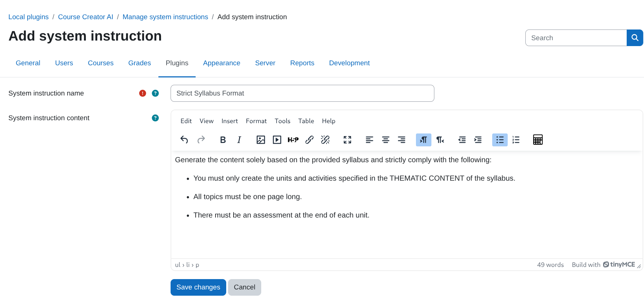Screen dimensions: 644x299
Task: Toggle left-to-right text direction
Action: coord(424,140)
